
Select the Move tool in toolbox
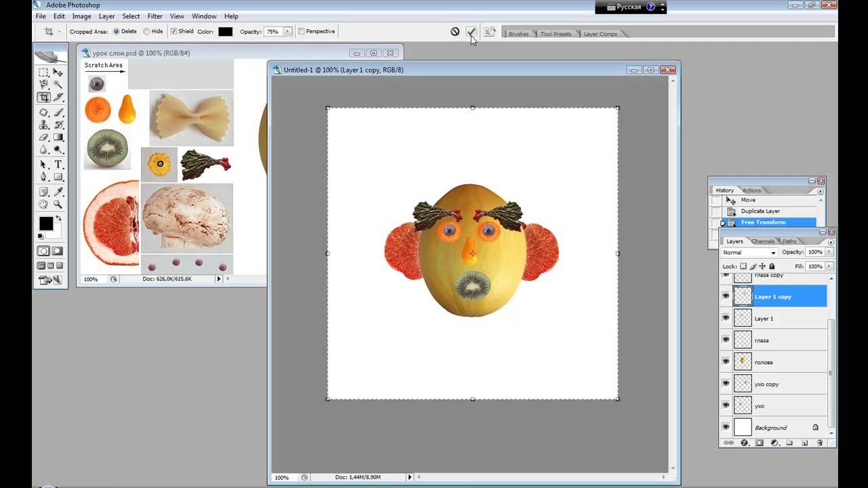point(58,73)
